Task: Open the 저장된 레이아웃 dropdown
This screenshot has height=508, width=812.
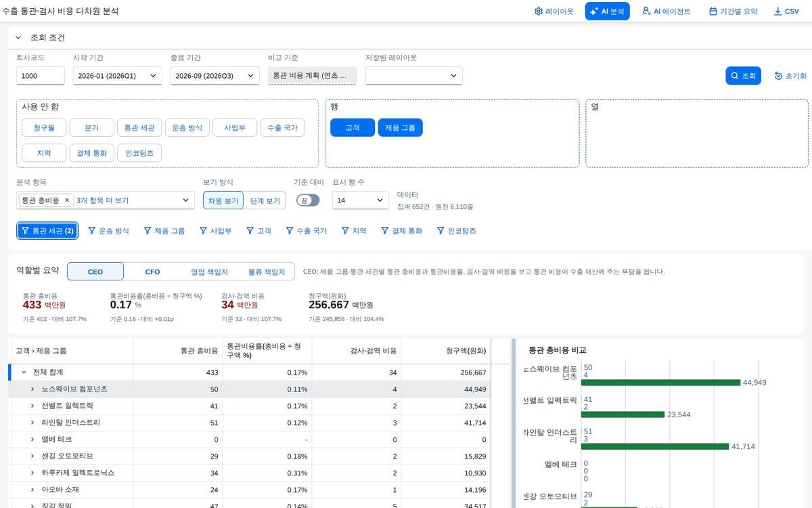Action: coord(413,76)
